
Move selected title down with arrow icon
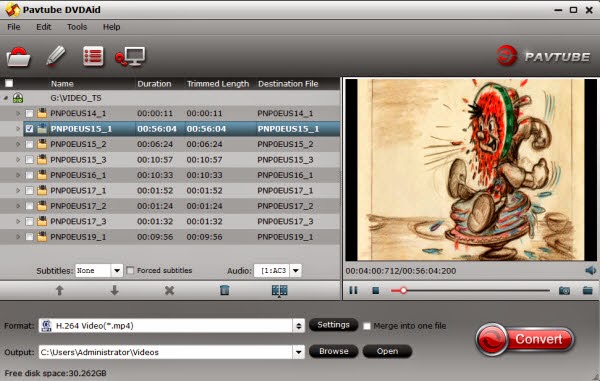114,291
